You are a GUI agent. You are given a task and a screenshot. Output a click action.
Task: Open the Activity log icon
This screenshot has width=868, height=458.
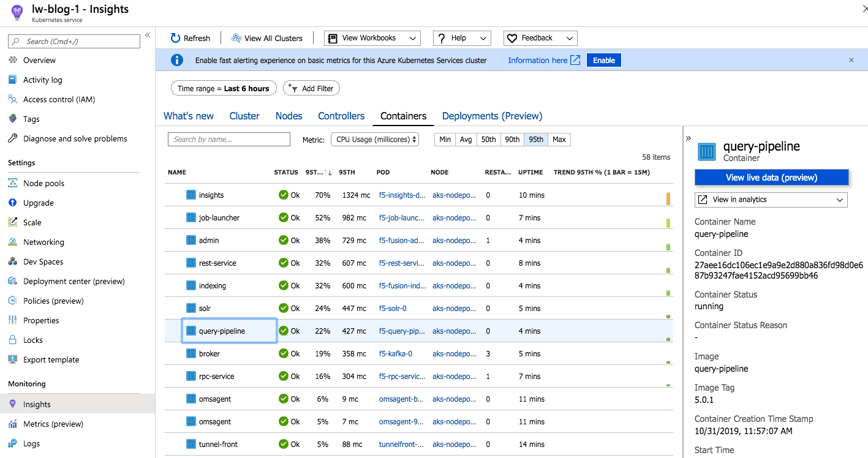click(x=13, y=80)
